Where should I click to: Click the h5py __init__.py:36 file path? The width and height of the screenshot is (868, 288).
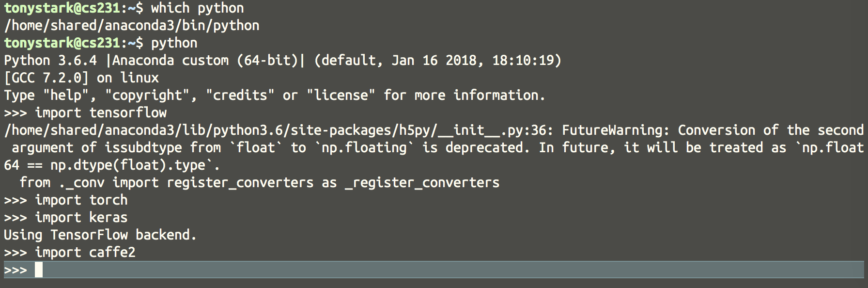(x=279, y=130)
